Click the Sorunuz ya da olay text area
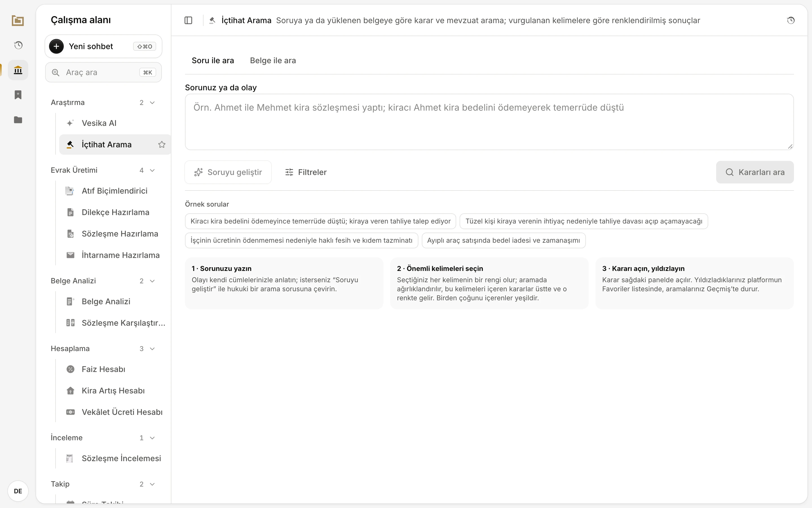812x508 pixels. coord(489,122)
